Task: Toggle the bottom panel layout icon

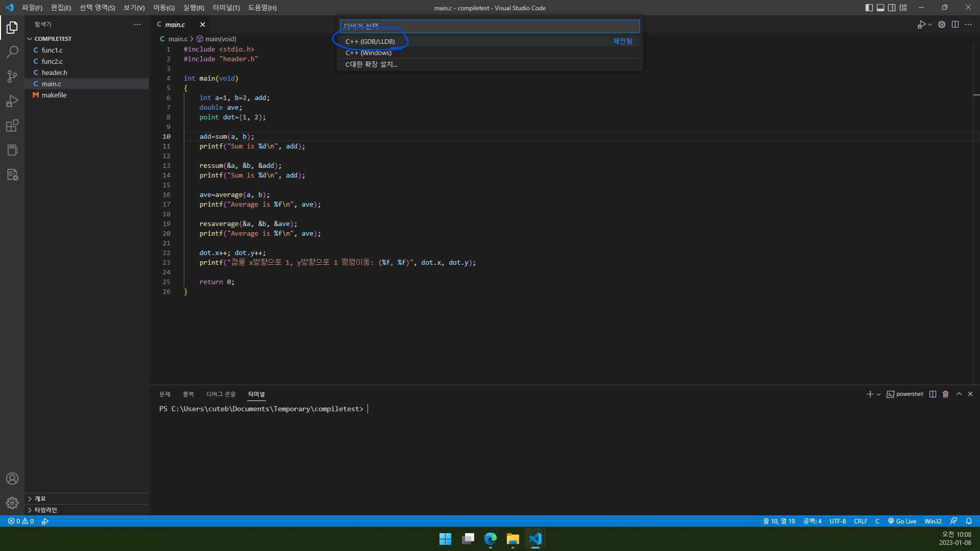Action: click(x=880, y=8)
